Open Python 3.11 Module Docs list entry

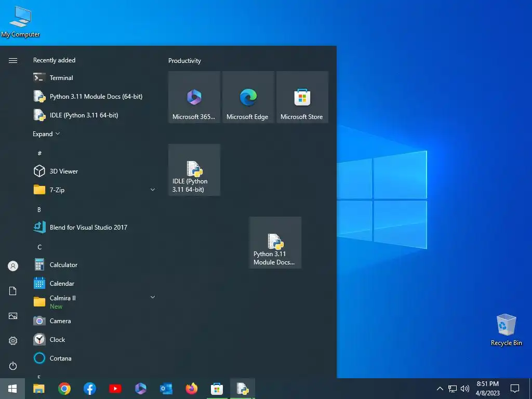tap(95, 96)
